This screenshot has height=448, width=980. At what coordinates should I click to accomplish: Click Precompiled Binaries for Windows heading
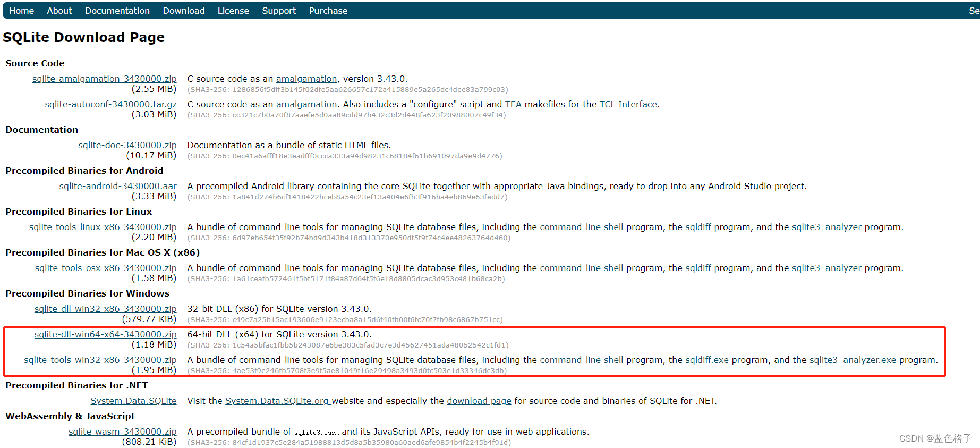88,293
